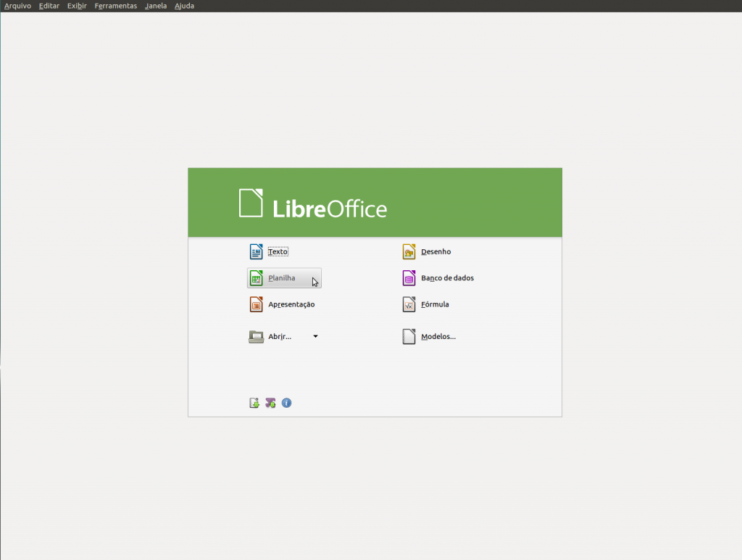Viewport: 742px width, 560px height.
Task: Open the Arquivo menu
Action: pyautogui.click(x=17, y=6)
